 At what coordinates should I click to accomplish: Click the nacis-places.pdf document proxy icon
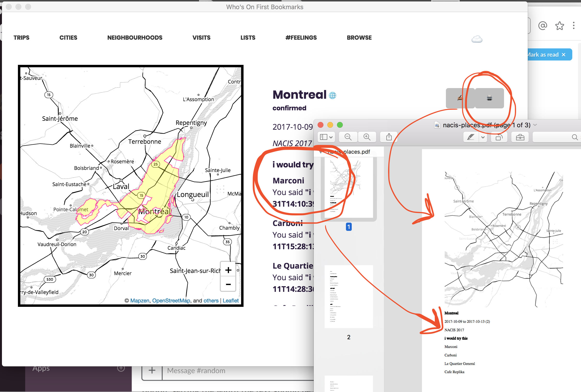[x=437, y=125]
